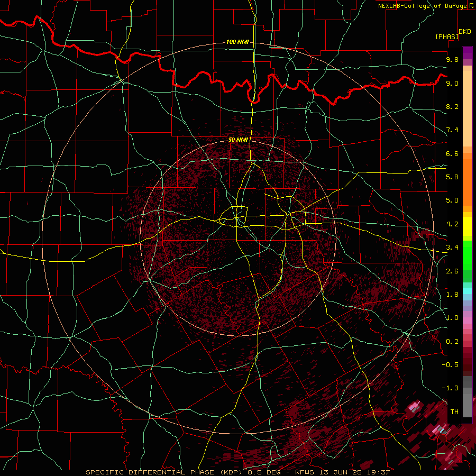This screenshot has width=476, height=476.
Task: Select the 7.4 scale value
Action: 452,130
